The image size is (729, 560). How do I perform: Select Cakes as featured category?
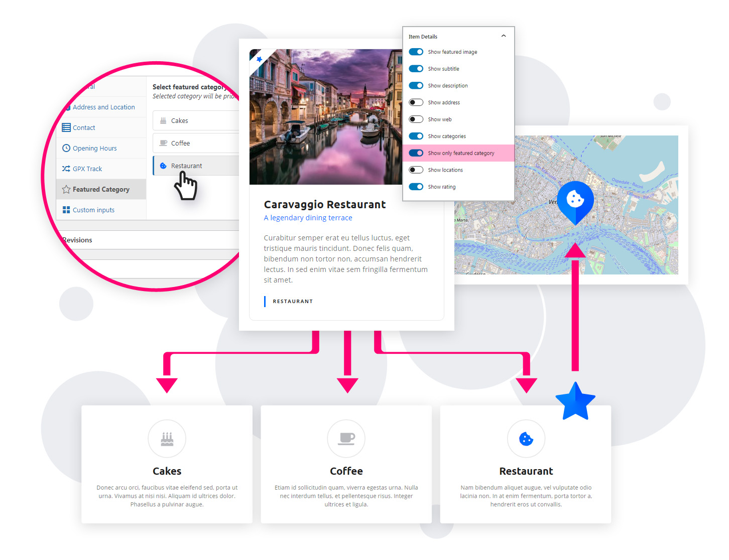tap(196, 120)
